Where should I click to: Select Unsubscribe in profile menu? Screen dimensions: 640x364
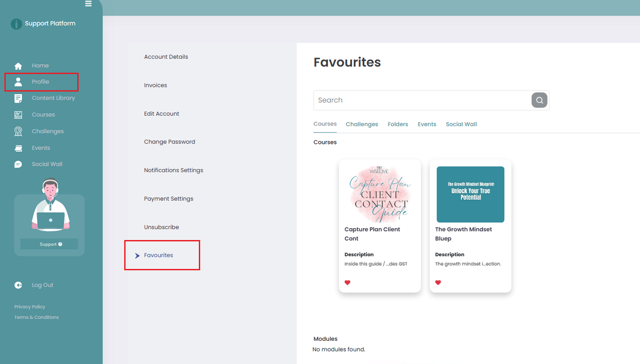(161, 227)
